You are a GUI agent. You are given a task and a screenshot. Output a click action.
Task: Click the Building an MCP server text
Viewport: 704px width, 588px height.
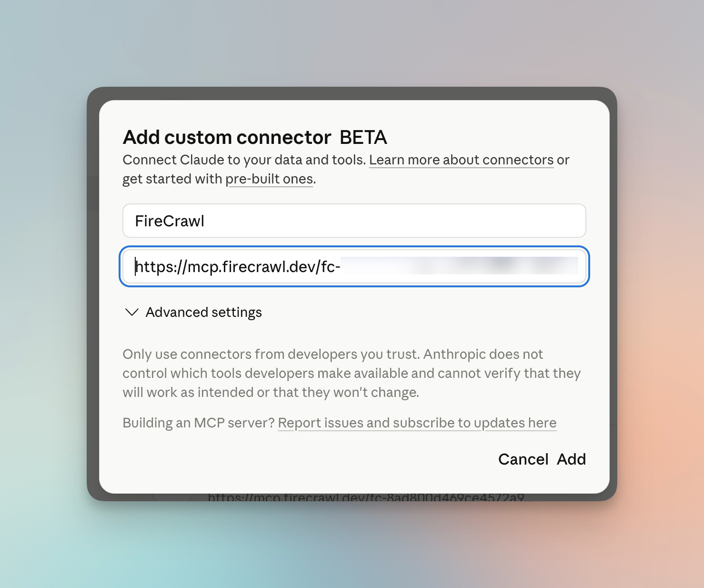pos(198,423)
